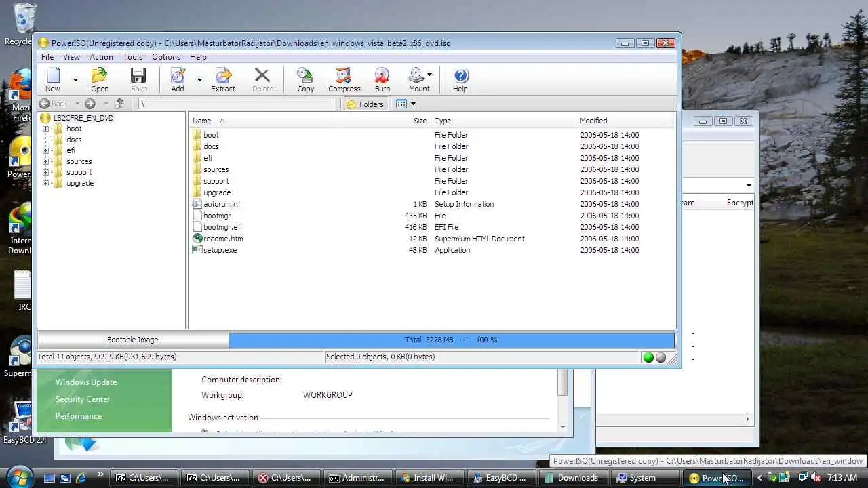868x488 pixels.
Task: Expand the boot folder in tree
Action: coord(45,129)
